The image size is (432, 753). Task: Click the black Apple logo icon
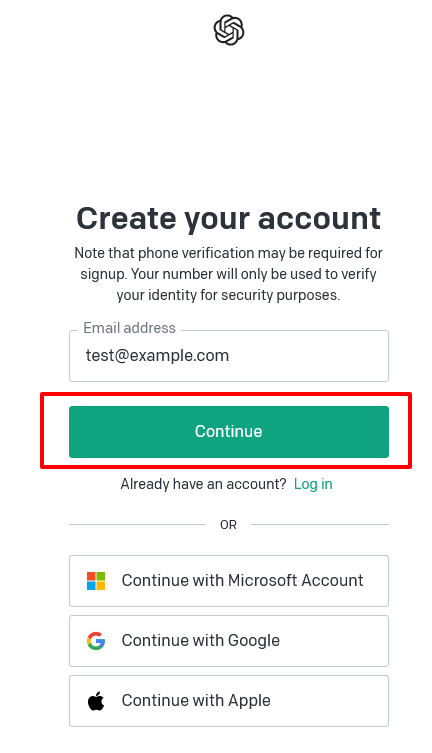click(x=96, y=701)
